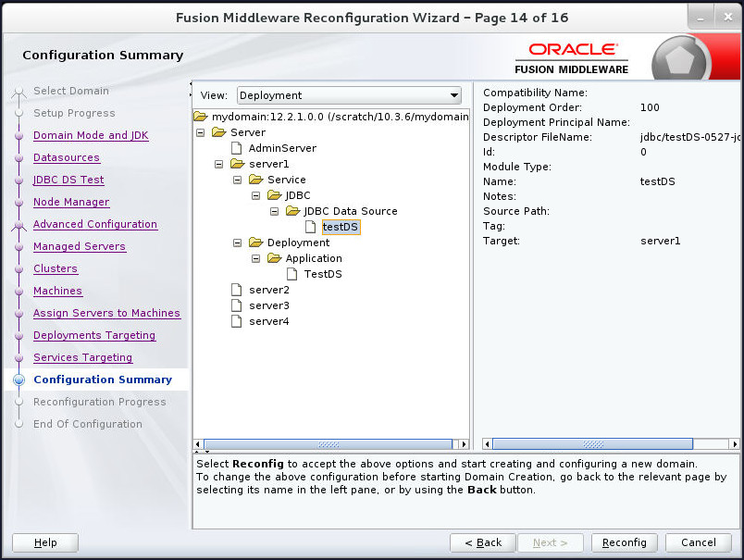Image resolution: width=744 pixels, height=560 pixels.
Task: Open Assign Servers to Machines step
Action: point(106,313)
